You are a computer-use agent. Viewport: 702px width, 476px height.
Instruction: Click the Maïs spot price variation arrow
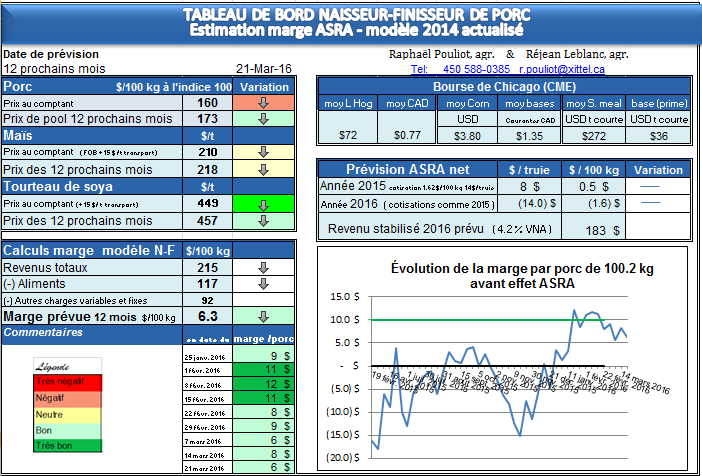(265, 152)
